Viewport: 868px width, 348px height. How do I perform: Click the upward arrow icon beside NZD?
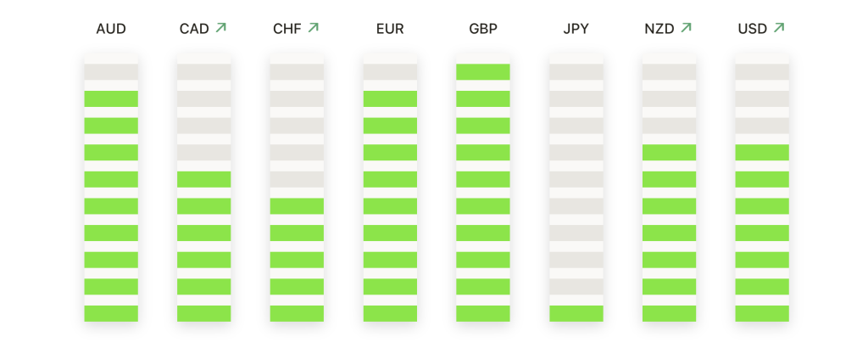[686, 27]
